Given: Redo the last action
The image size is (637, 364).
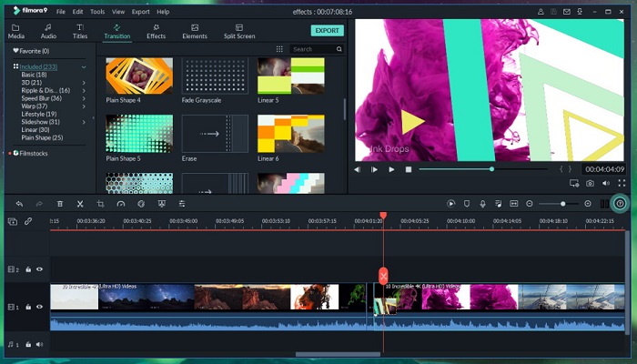Looking at the screenshot, I should tap(39, 204).
